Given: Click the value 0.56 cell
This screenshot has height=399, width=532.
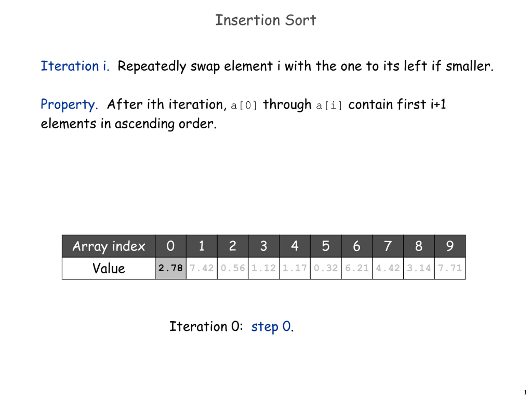Looking at the screenshot, I should point(233,268).
